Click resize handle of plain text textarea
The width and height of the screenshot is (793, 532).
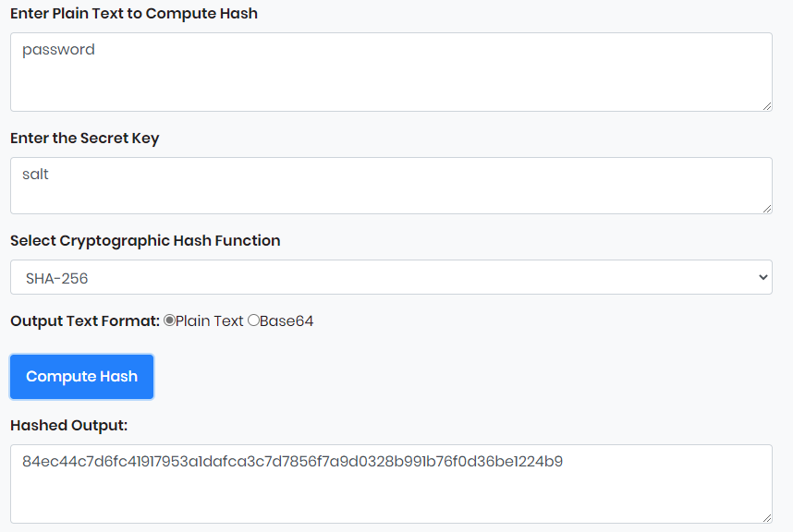point(767,106)
